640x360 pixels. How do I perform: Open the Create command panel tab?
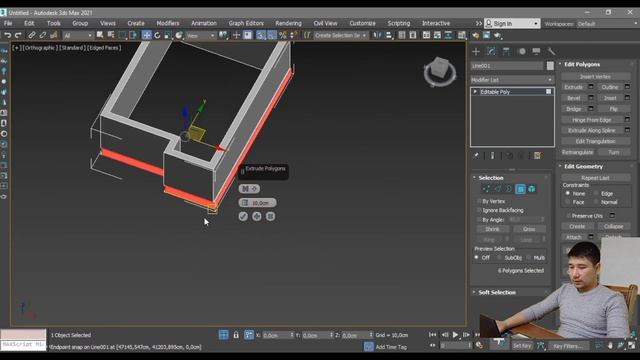pyautogui.click(x=476, y=51)
